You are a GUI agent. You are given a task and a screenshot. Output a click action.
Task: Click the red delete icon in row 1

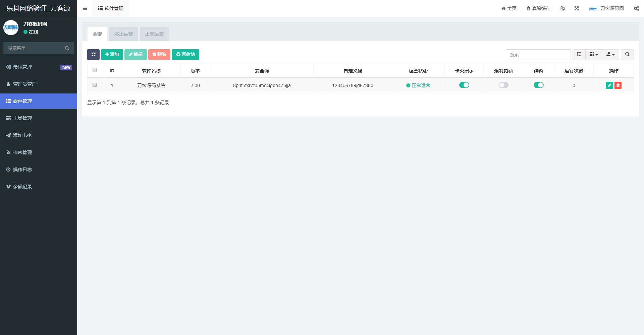click(618, 85)
